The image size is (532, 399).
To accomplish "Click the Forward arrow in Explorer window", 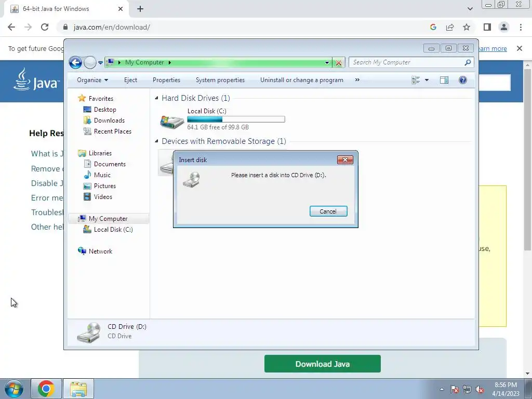I will (x=90, y=62).
